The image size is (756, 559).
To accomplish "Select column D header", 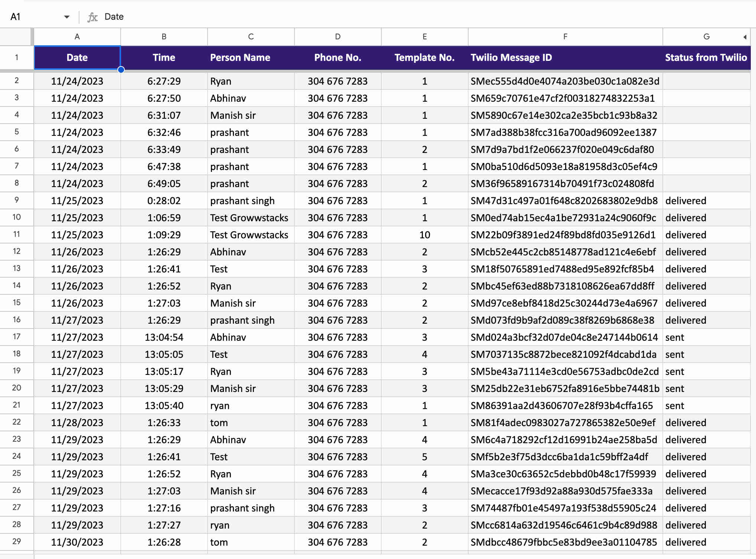I will [338, 37].
